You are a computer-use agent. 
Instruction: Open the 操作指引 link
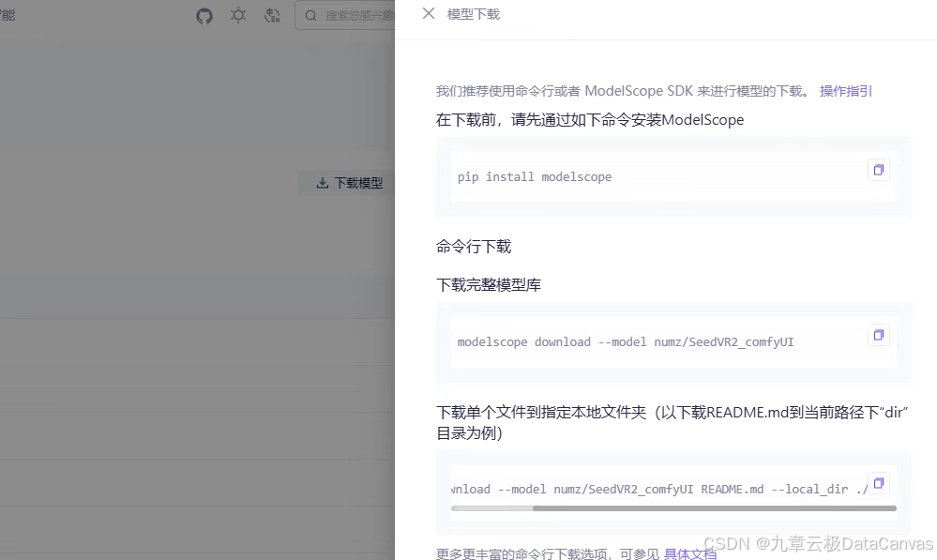pos(846,91)
